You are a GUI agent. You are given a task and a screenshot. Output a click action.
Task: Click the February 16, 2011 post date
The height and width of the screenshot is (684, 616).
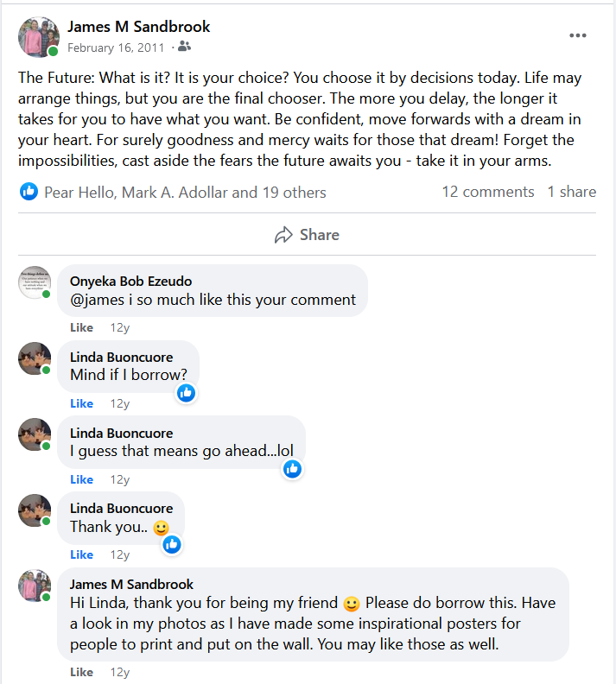[x=117, y=47]
